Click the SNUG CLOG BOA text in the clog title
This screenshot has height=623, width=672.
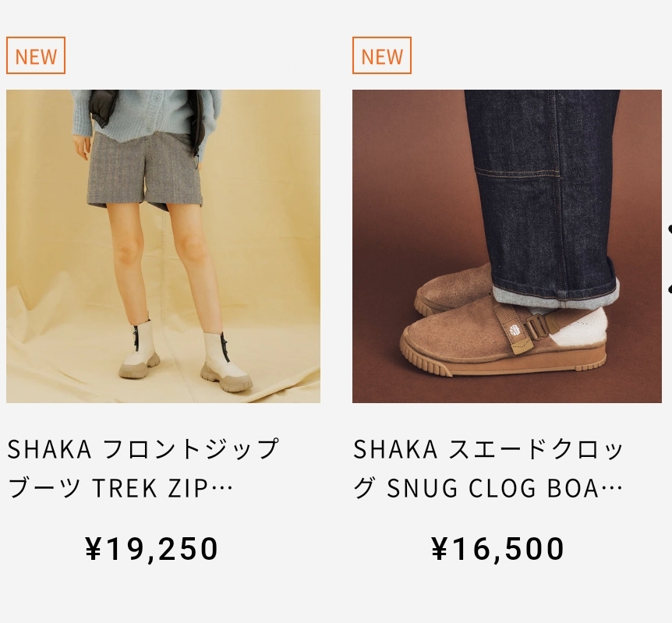click(x=493, y=488)
